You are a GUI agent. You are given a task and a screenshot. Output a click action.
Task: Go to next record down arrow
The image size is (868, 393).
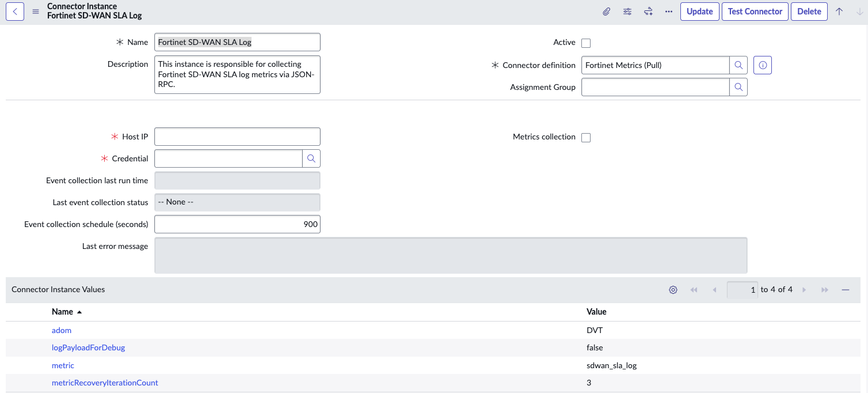(860, 12)
